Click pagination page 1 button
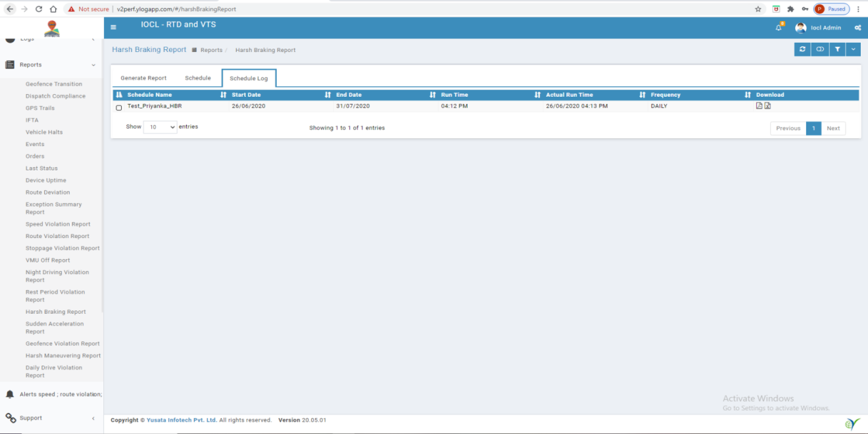The height and width of the screenshot is (434, 868). pos(813,128)
